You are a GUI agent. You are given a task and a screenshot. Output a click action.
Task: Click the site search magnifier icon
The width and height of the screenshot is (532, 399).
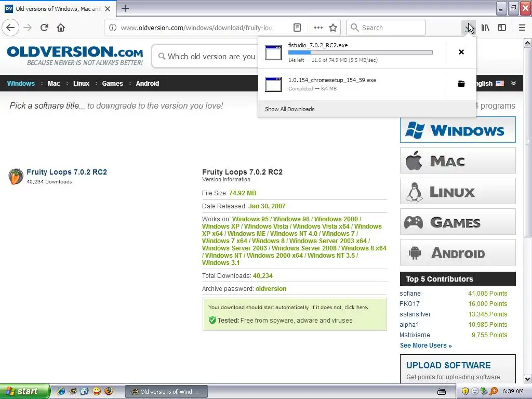point(162,56)
